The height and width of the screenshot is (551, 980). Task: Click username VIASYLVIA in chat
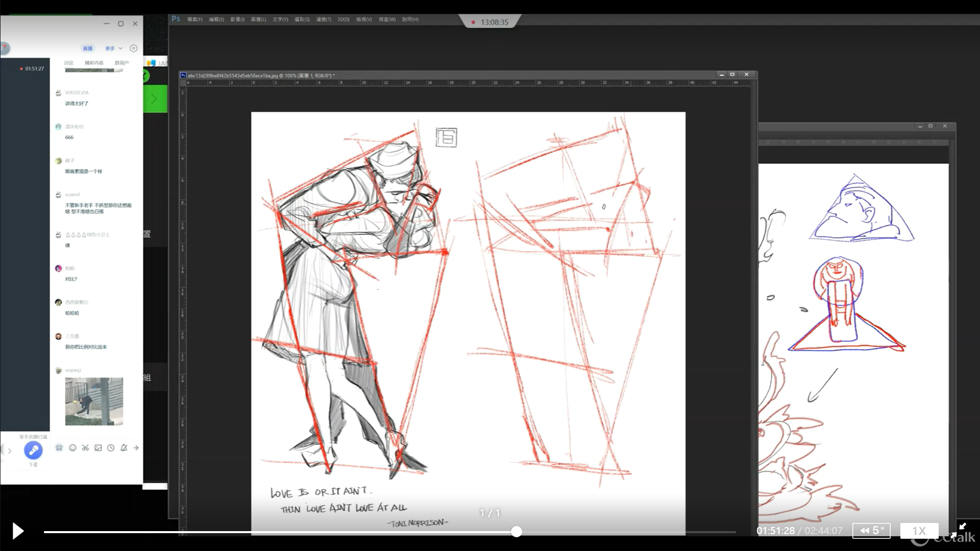(x=77, y=92)
